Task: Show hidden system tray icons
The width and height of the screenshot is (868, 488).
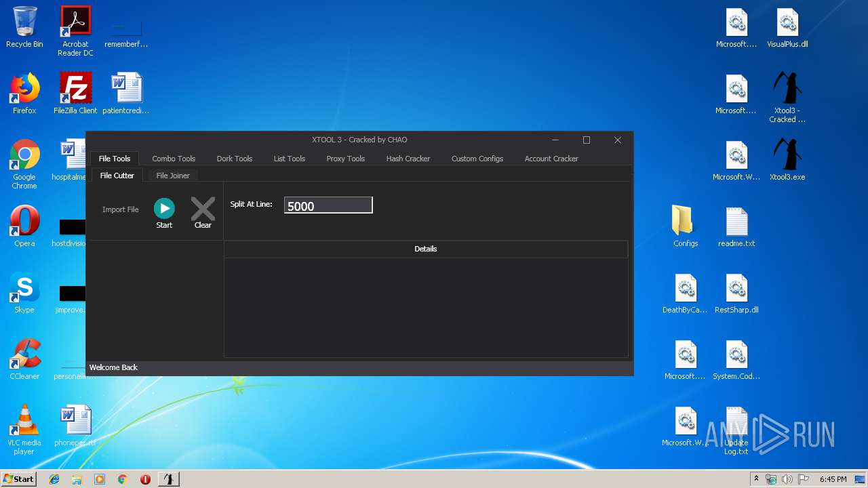Action: (x=756, y=479)
